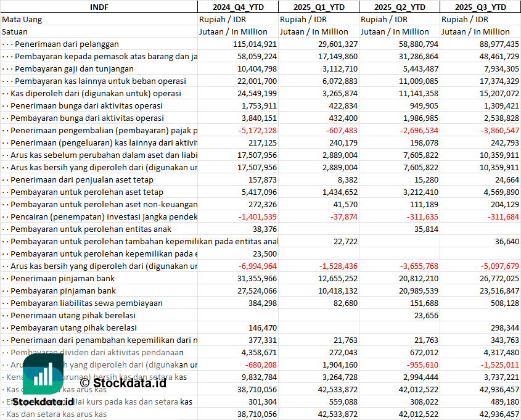Select the INDF header cell
Viewport: 521px width, 420px height.
(99, 7)
